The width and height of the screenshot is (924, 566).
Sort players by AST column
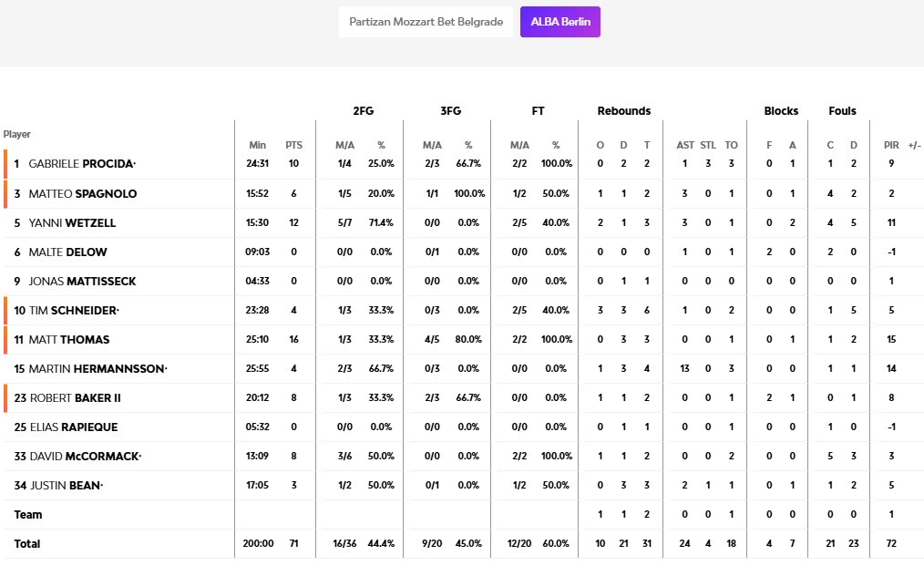pos(684,145)
